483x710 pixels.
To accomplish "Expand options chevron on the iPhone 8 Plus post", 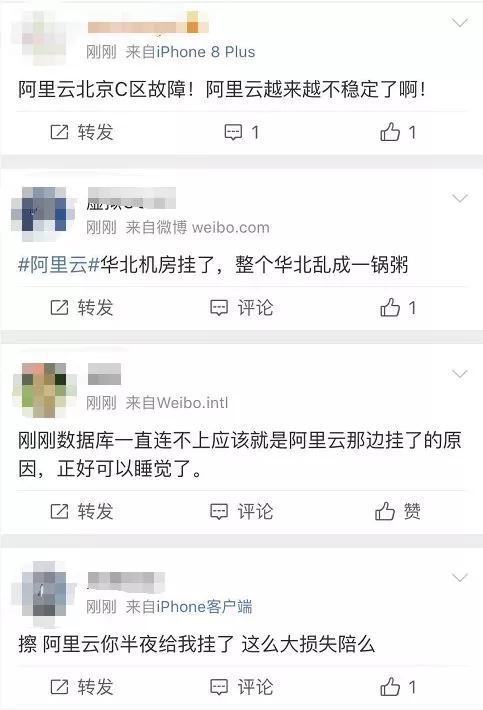I will 460,23.
